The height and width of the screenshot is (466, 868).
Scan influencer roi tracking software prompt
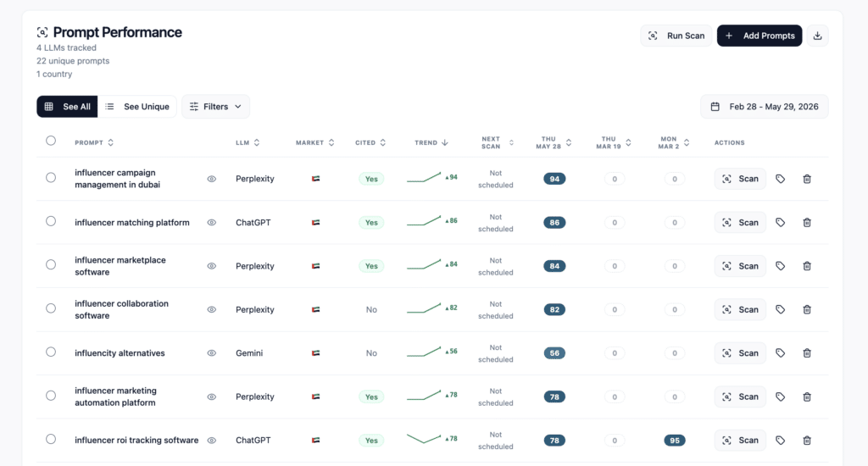[x=740, y=441]
